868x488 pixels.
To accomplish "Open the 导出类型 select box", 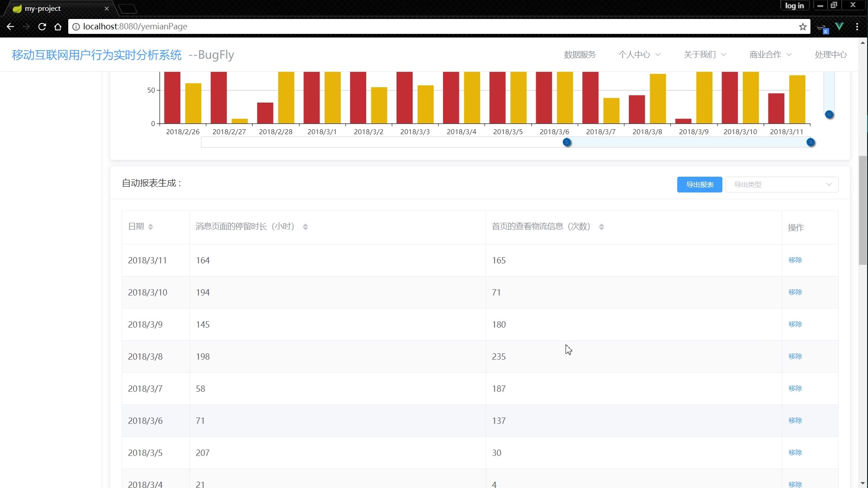I will (x=782, y=184).
